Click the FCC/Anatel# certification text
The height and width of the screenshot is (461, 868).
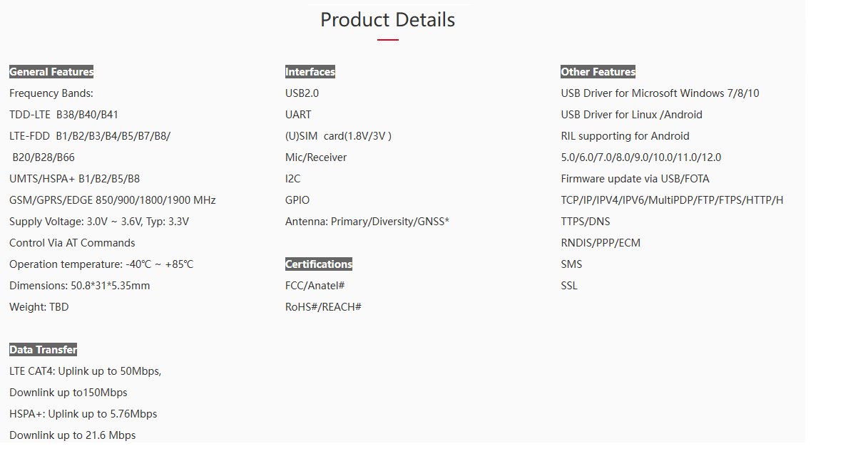point(315,286)
